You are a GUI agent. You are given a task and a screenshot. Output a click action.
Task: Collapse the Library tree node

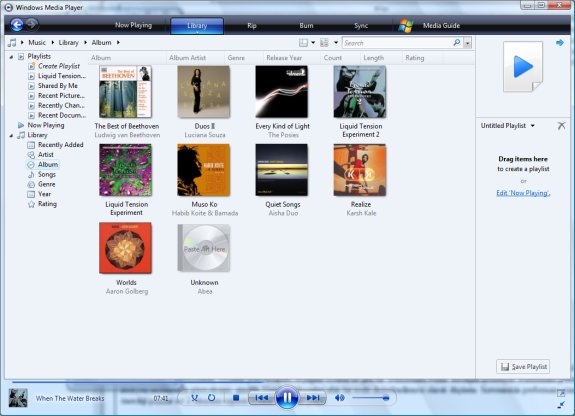pos(11,135)
